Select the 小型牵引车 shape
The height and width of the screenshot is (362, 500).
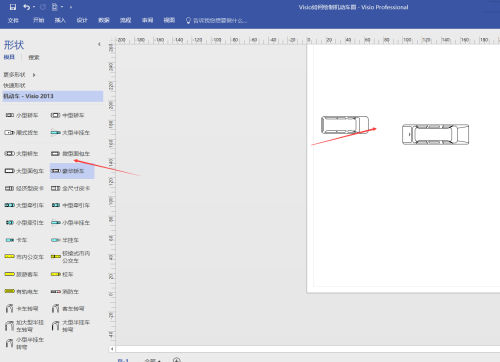[24, 223]
